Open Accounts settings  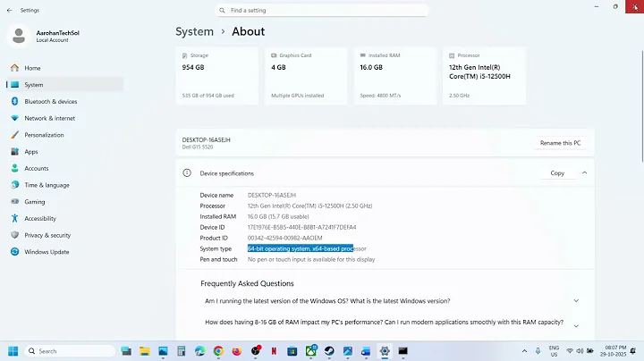point(65,169)
